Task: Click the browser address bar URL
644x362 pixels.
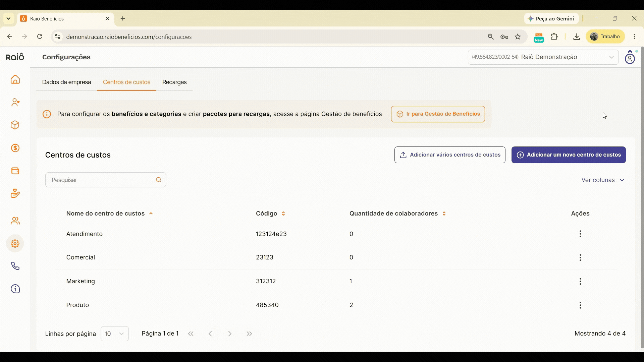Action: (129, 37)
